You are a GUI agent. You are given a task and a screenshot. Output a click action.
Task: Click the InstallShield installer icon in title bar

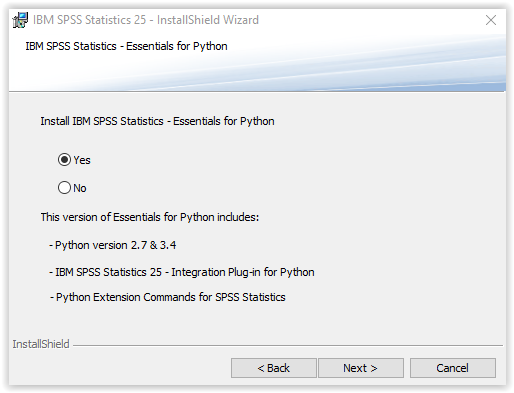20,20
